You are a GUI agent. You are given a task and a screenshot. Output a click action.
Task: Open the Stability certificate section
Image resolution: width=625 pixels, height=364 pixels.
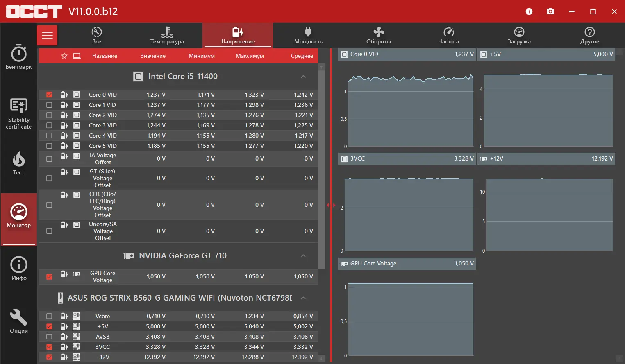pyautogui.click(x=18, y=114)
